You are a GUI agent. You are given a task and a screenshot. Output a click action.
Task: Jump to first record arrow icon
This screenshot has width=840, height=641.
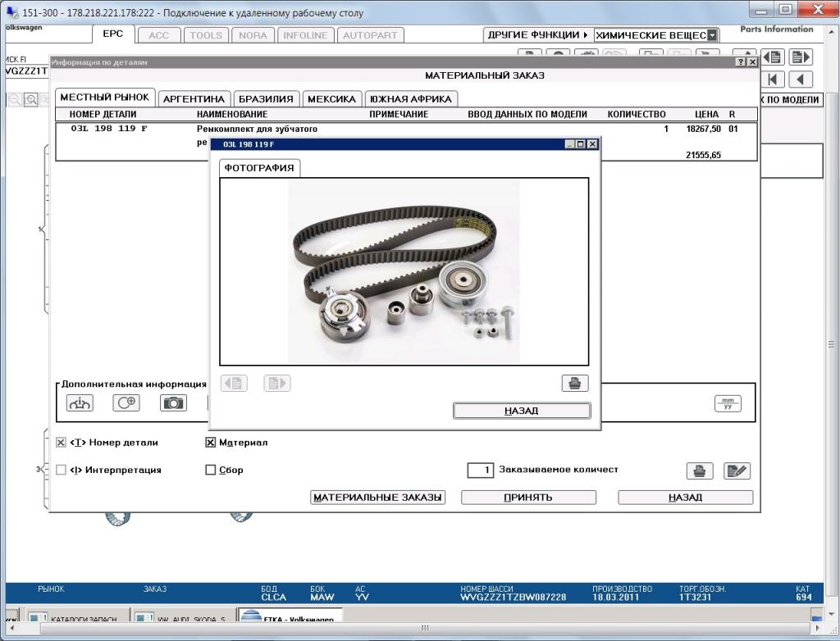[x=773, y=80]
